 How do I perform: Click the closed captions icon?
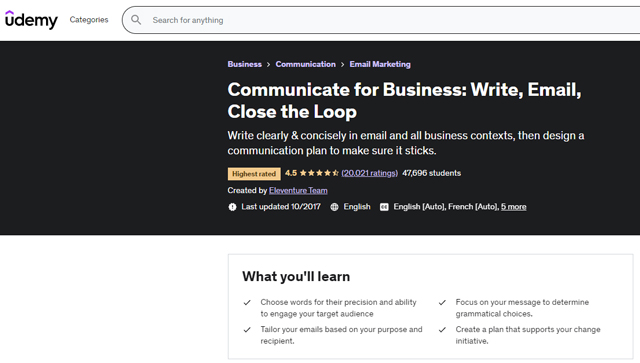pyautogui.click(x=384, y=207)
